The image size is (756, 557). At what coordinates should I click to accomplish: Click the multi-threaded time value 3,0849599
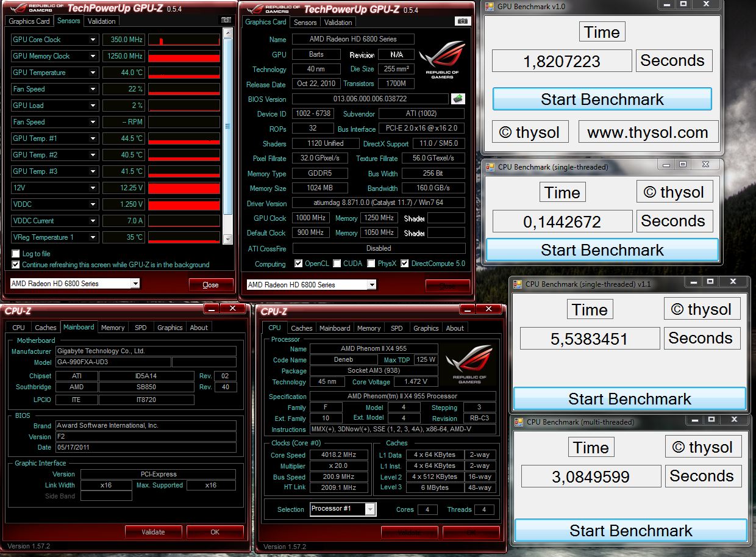pyautogui.click(x=591, y=476)
